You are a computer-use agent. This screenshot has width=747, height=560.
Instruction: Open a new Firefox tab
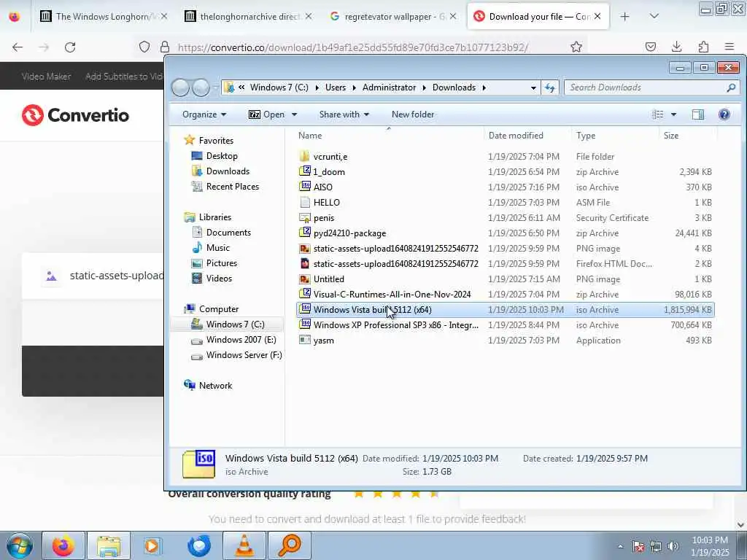pos(624,17)
